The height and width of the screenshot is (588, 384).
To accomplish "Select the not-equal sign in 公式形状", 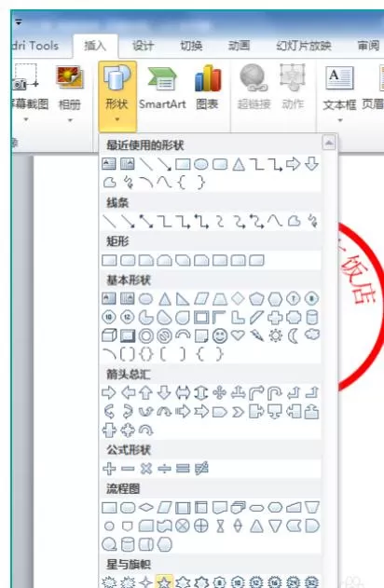I will pos(201,469).
